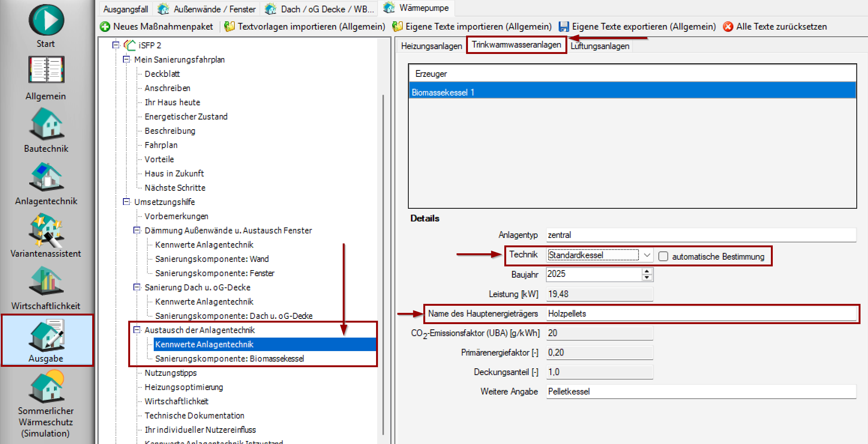Open Sommerlicher Wärmeschutz simulation icon
The width and height of the screenshot is (868, 444).
coord(46,386)
